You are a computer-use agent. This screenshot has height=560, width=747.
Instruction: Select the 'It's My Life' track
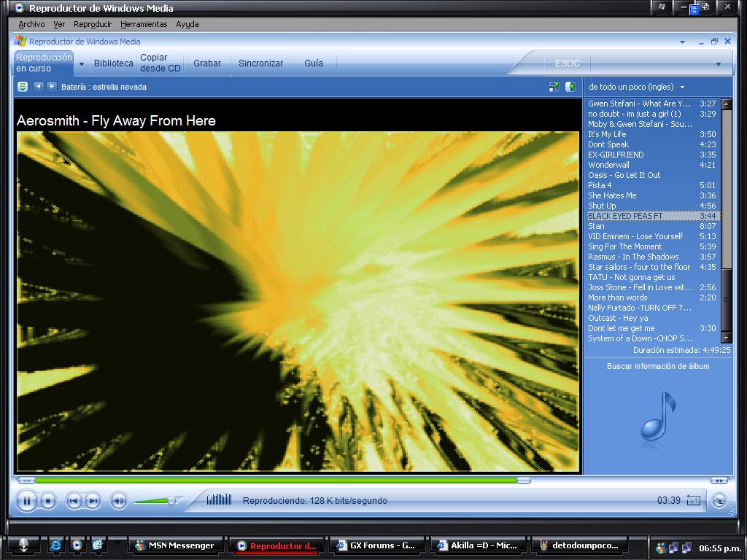pyautogui.click(x=652, y=134)
